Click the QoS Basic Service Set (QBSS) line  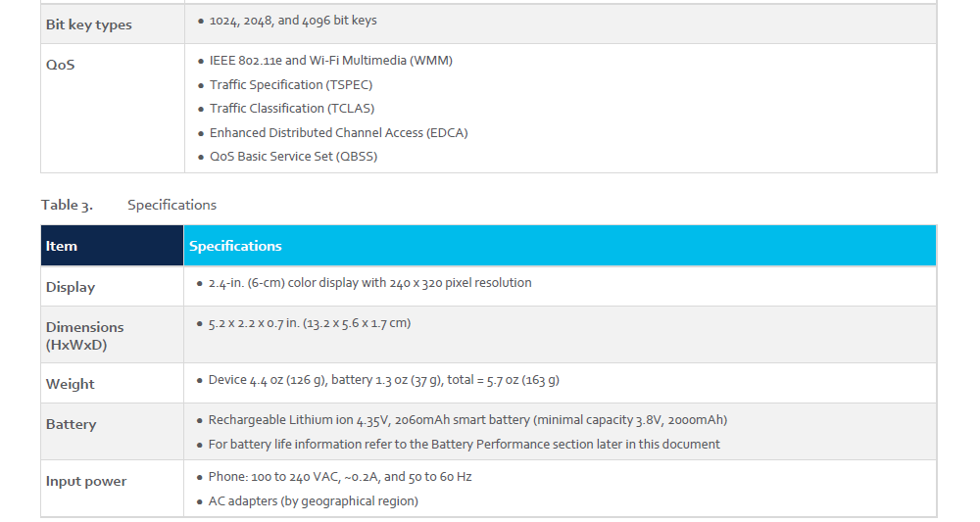(x=293, y=157)
